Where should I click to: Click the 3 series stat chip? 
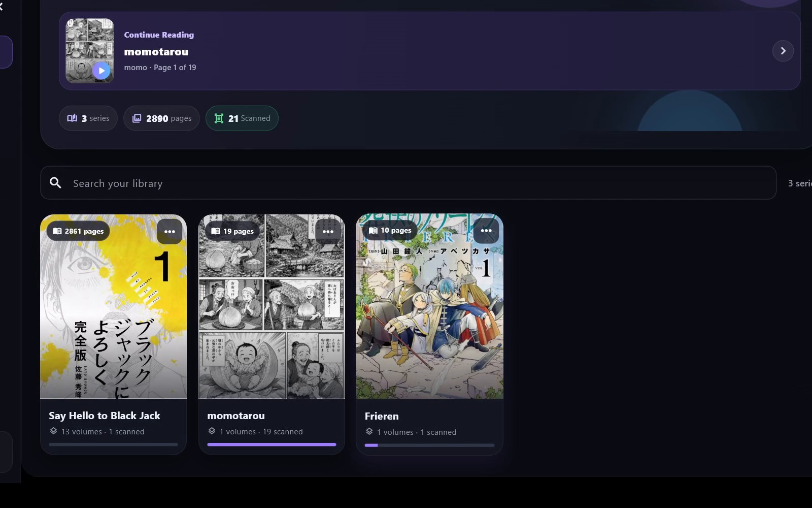(88, 118)
